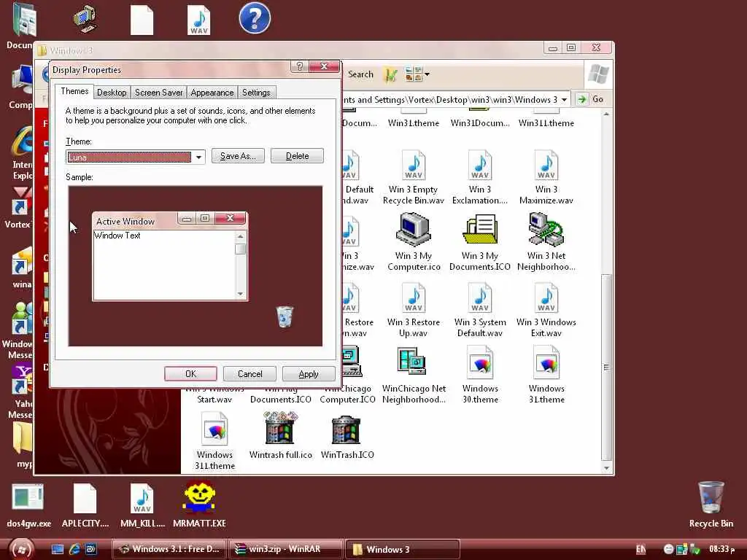Viewport: 747px width, 560px height.
Task: Expand the address bar dropdown arrow
Action: pyautogui.click(x=564, y=99)
